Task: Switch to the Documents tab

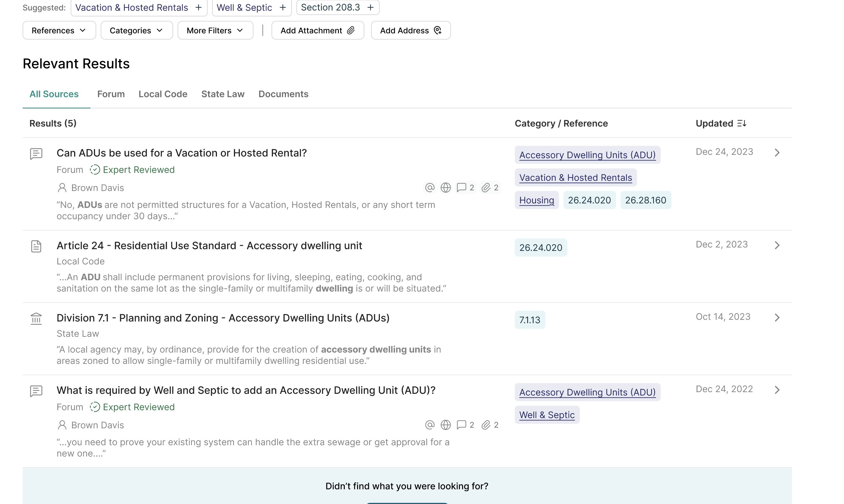Action: coord(283,94)
